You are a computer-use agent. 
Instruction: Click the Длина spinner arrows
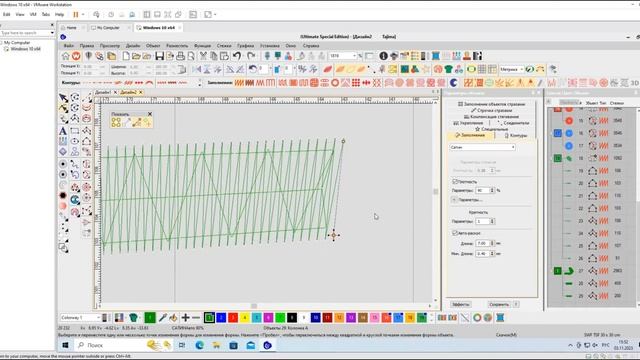pos(492,243)
